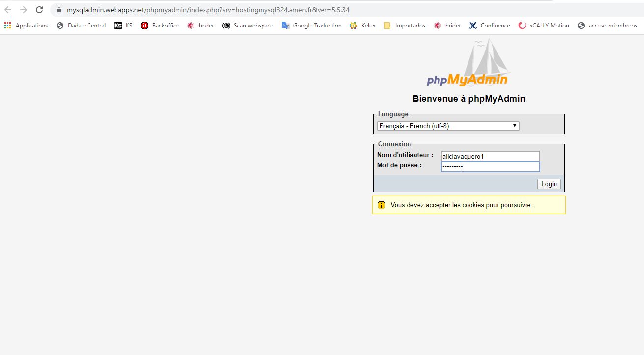
Task: Click the Nom d'utilisateur input field
Action: pyautogui.click(x=490, y=156)
